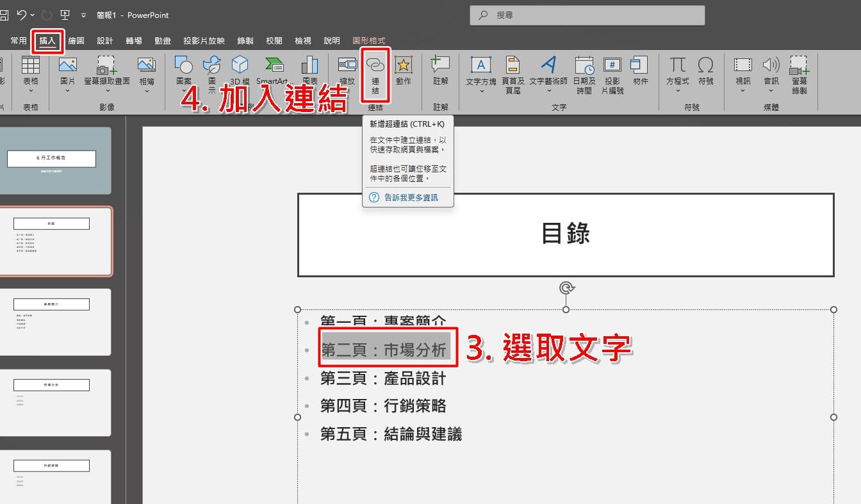The height and width of the screenshot is (504, 861).
Task: Insert a text box (文字方塊)
Action: [481, 65]
